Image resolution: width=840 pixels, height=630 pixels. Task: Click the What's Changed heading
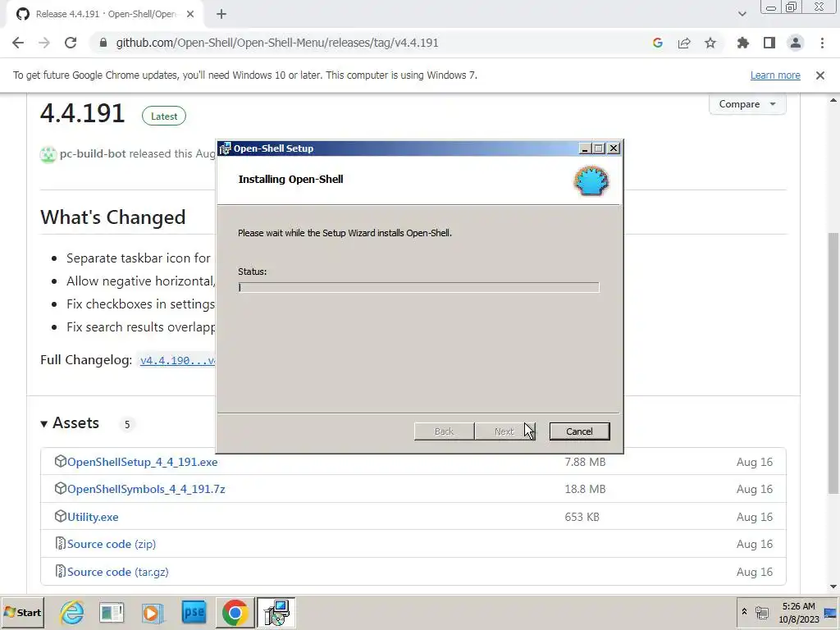[x=113, y=217]
